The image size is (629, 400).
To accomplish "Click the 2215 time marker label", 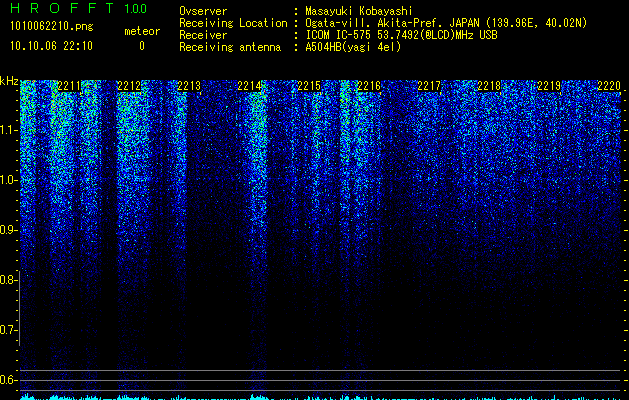I will tap(309, 86).
